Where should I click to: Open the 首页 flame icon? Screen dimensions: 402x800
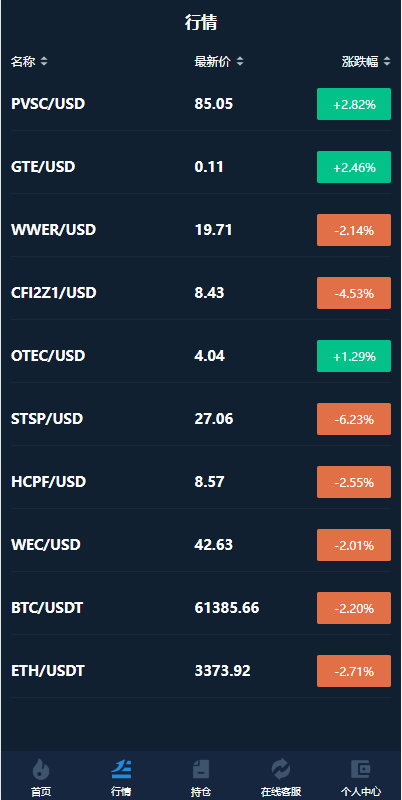(41, 768)
